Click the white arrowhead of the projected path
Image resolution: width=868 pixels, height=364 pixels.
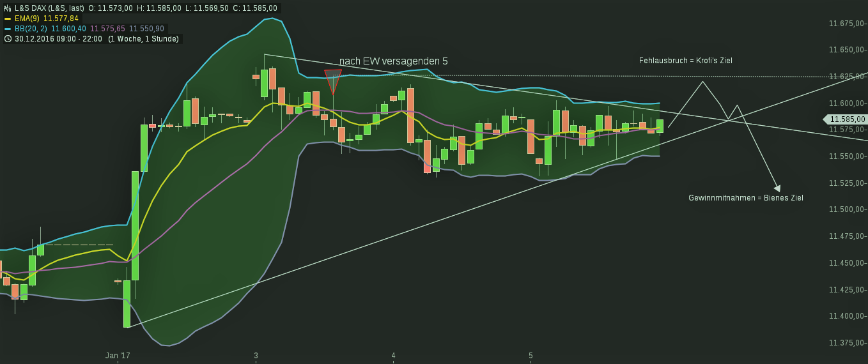(x=777, y=188)
